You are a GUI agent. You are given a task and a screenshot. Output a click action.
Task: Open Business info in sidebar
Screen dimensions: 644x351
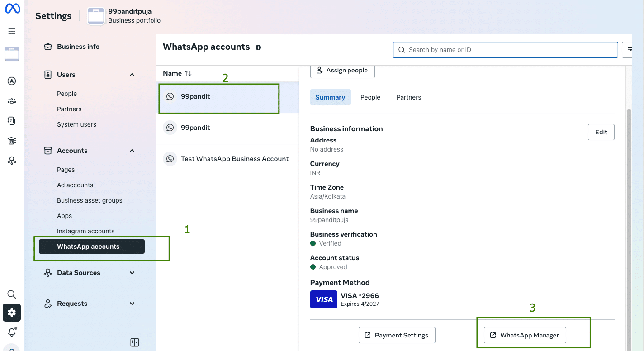point(78,47)
